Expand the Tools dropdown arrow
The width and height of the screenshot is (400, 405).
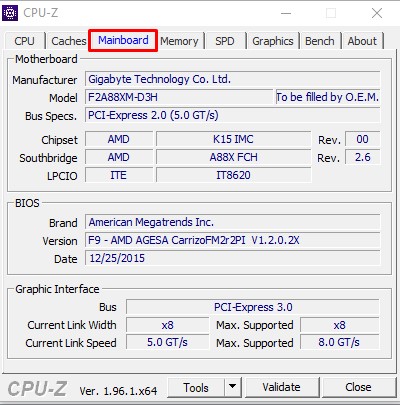click(233, 388)
